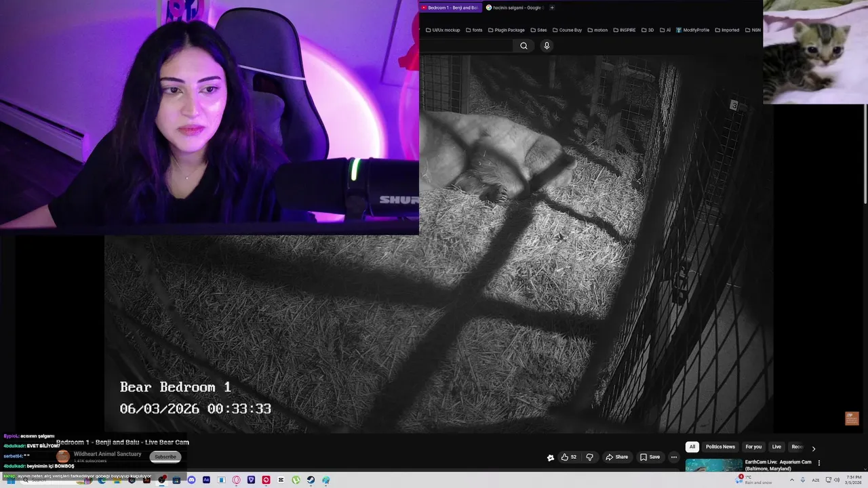Open Opera GX browser from the taskbar
The height and width of the screenshot is (488, 868).
point(236,480)
